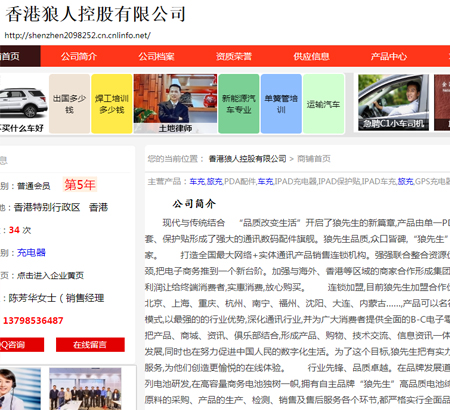Open the 急聘C1小车司机 ad image

coord(393,102)
